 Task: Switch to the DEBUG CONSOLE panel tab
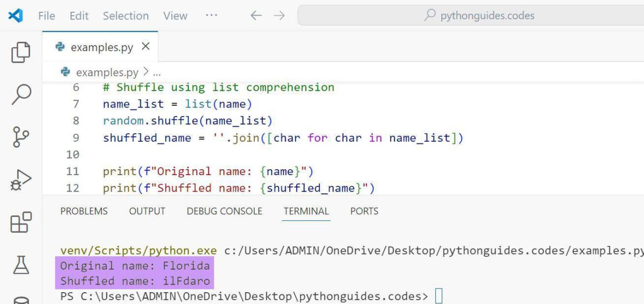(224, 211)
